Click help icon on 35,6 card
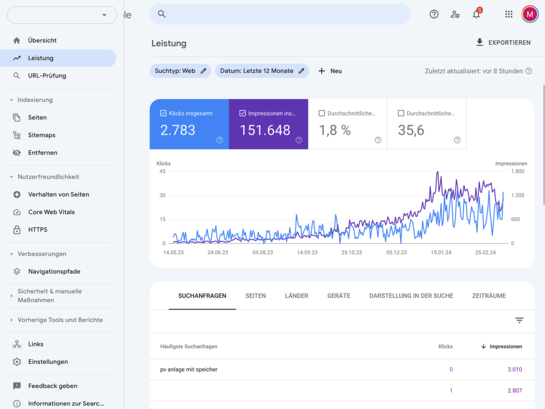 [x=457, y=140]
